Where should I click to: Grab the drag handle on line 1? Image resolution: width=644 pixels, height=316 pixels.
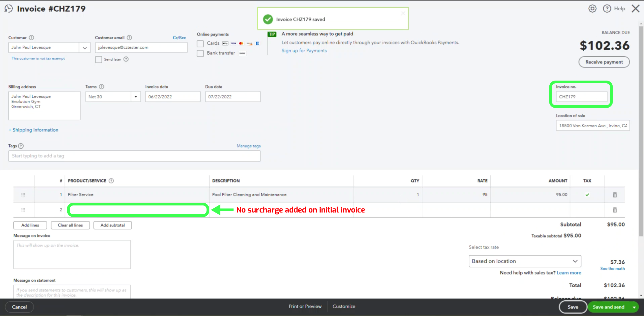click(23, 194)
